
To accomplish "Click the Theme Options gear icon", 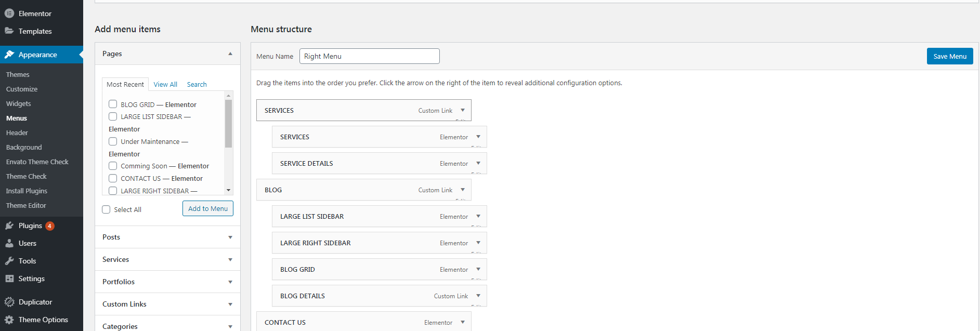I will tap(9, 320).
